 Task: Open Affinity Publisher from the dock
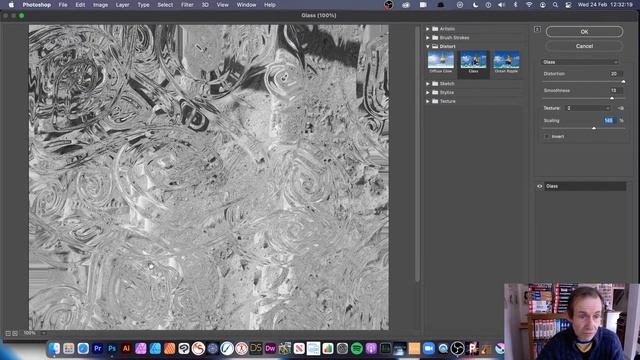[169, 349]
